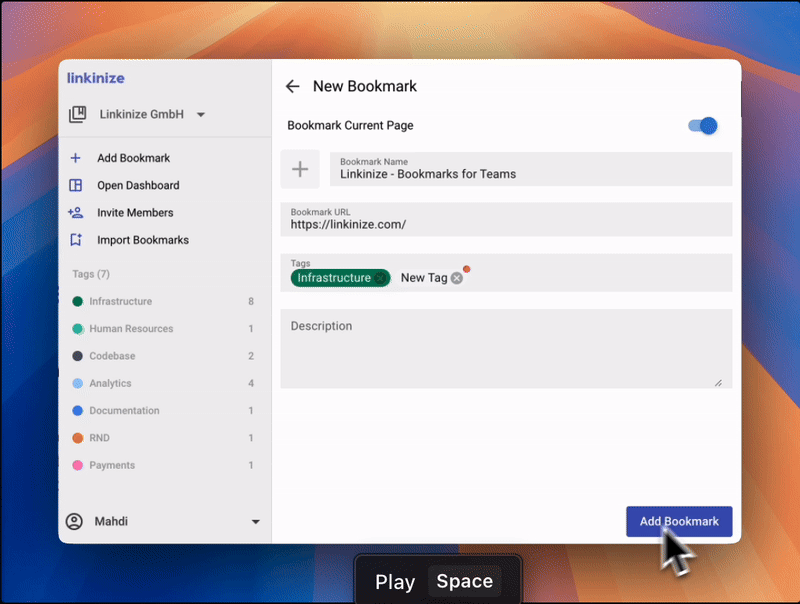Click the plus icon box beside Bookmark Name
The height and width of the screenshot is (604, 800).
coord(300,169)
